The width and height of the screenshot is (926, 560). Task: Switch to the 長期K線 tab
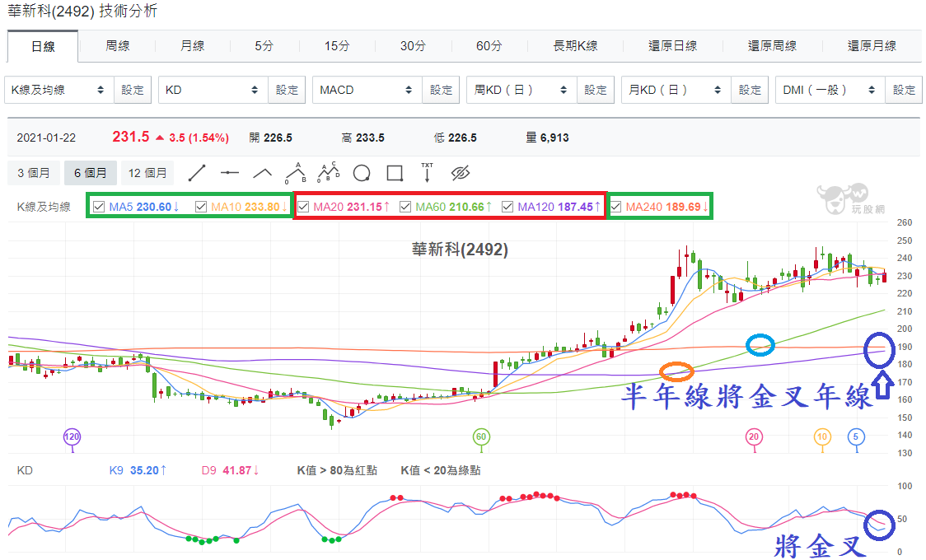pos(575,45)
